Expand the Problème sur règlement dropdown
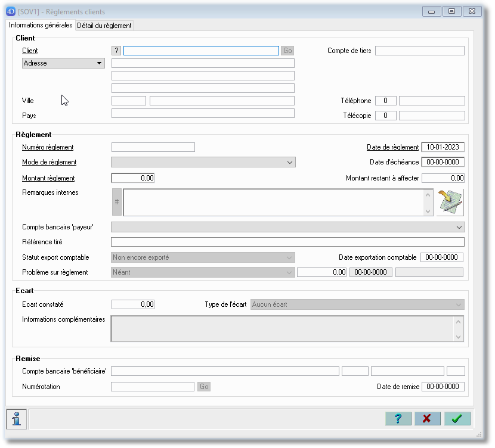Screen dimensions: 495x448 point(203,272)
